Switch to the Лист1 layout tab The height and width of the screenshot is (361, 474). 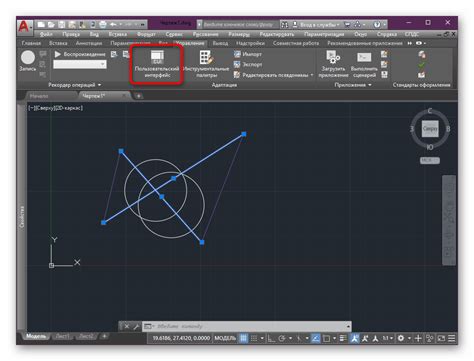pyautogui.click(x=62, y=336)
